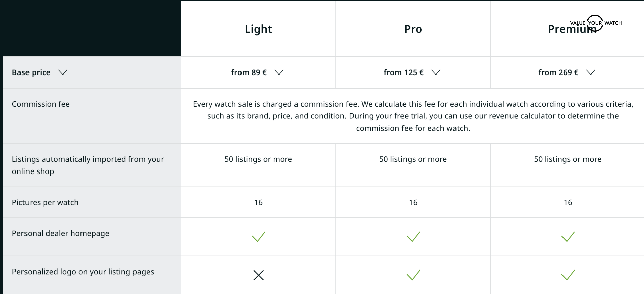This screenshot has width=644, height=294.
Task: Click the '16' pictures value under Pro
Action: tap(413, 202)
